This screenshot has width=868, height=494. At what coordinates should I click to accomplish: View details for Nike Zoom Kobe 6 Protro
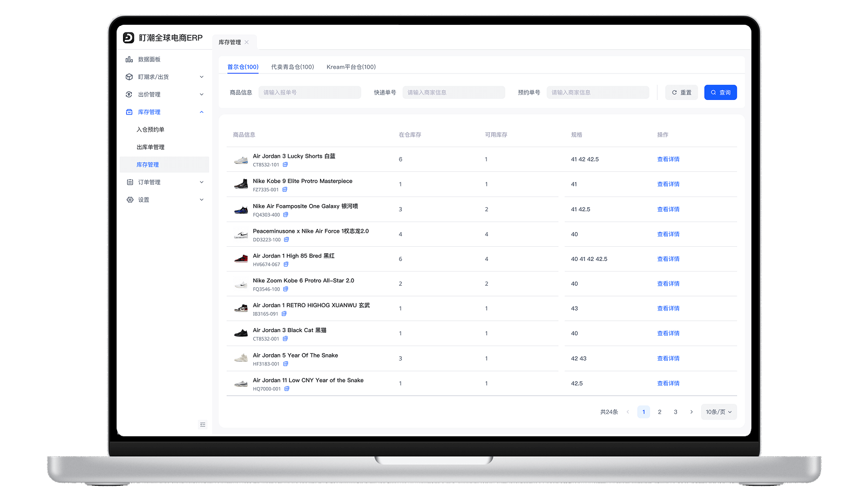pos(668,284)
